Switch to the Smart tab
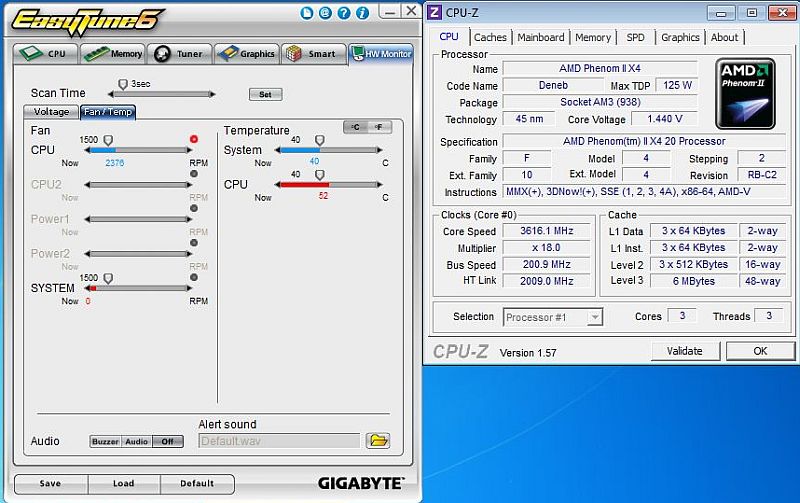The width and height of the screenshot is (800, 503). coord(313,54)
